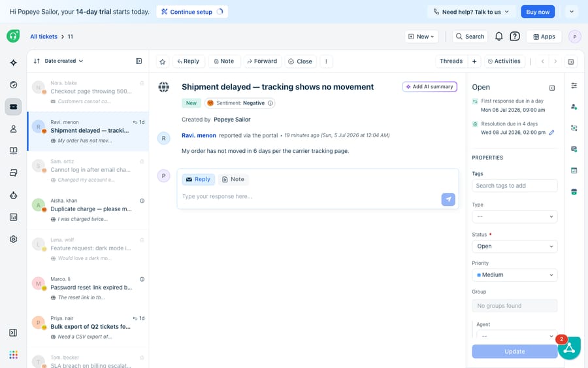588x368 pixels.
Task: Star the ticket with the star icon
Action: 163,61
